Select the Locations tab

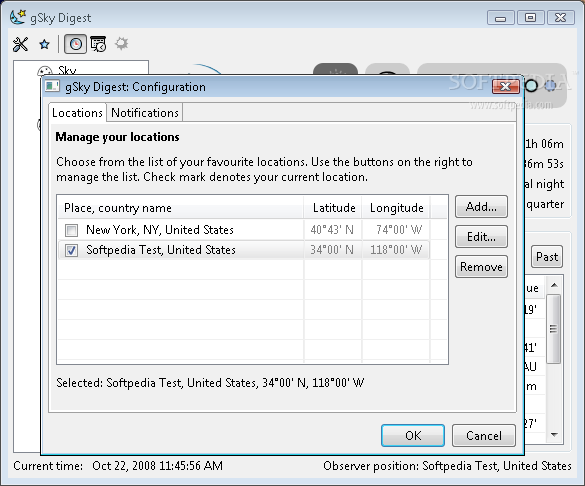pos(77,113)
